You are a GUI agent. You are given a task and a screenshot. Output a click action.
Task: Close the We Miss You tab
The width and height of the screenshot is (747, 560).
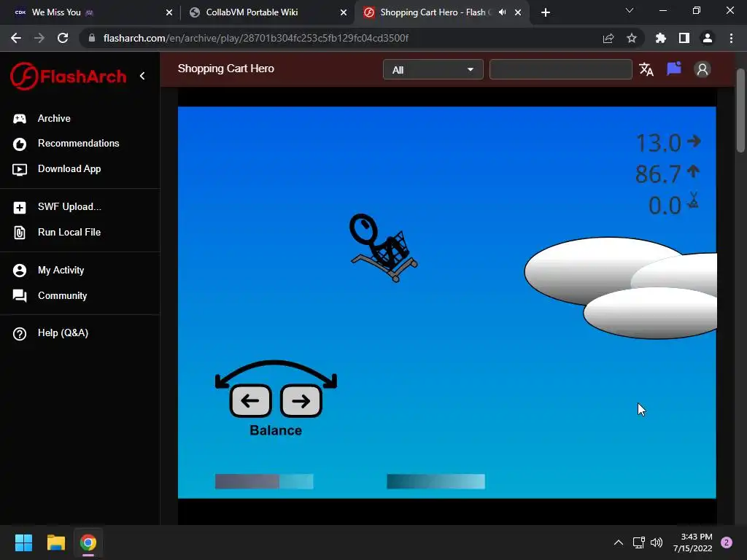[x=169, y=13]
